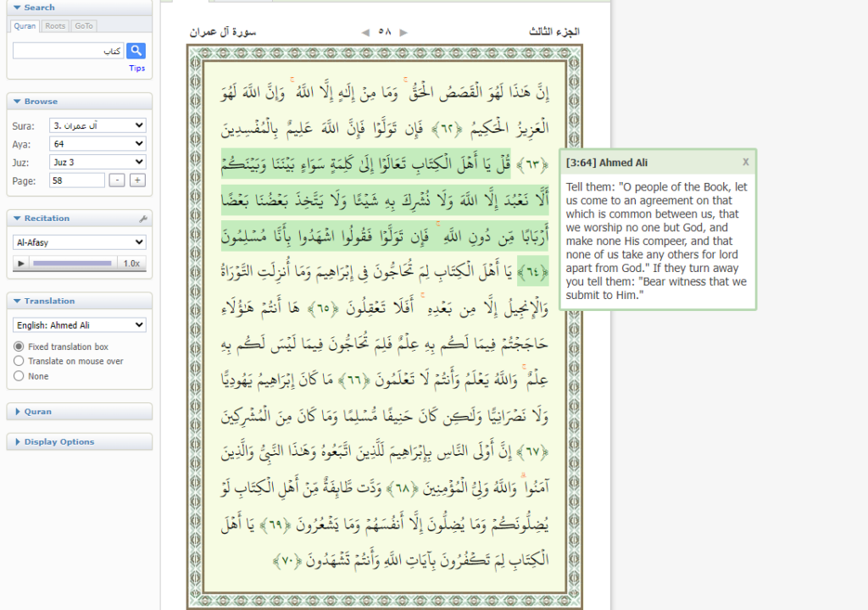868x610 pixels.
Task: Open the English: Ahmed Ali translation dropdown
Action: (79, 325)
